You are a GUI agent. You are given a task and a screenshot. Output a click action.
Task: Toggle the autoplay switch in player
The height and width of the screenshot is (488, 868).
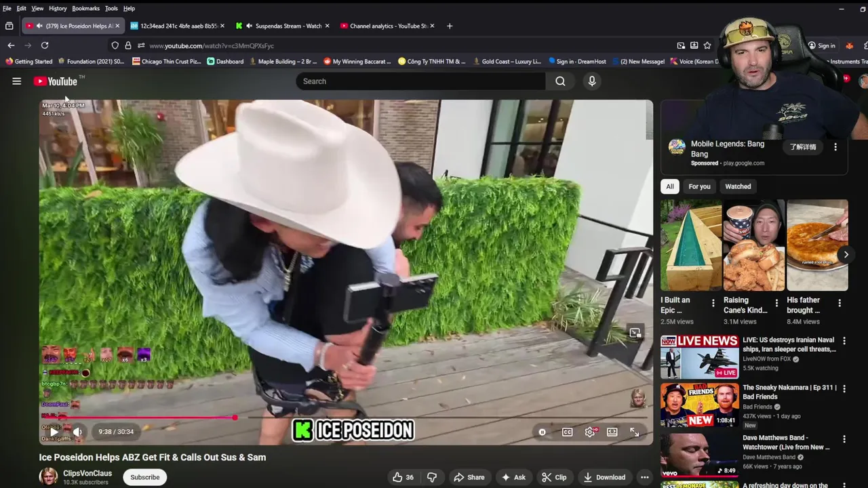point(542,432)
